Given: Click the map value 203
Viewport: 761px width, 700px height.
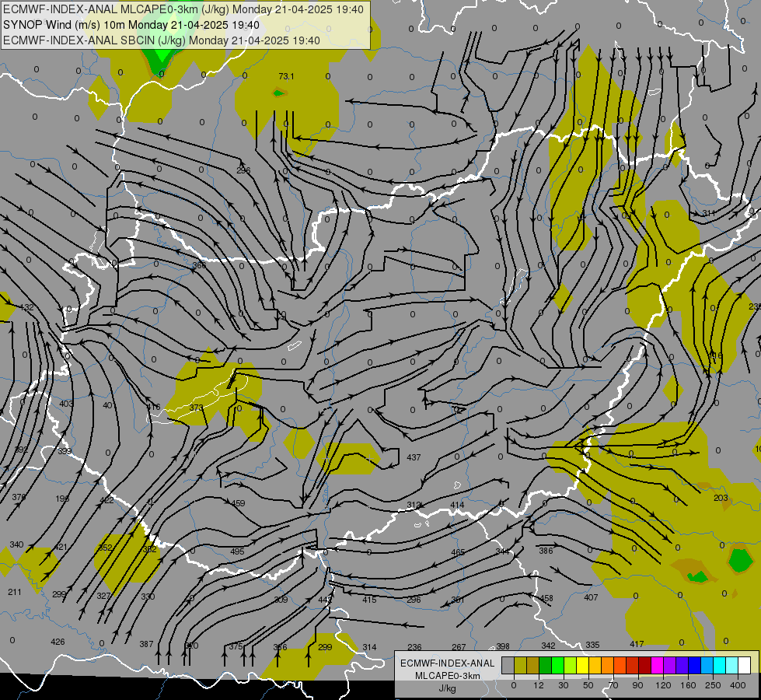Looking at the screenshot, I should pyautogui.click(x=721, y=498).
